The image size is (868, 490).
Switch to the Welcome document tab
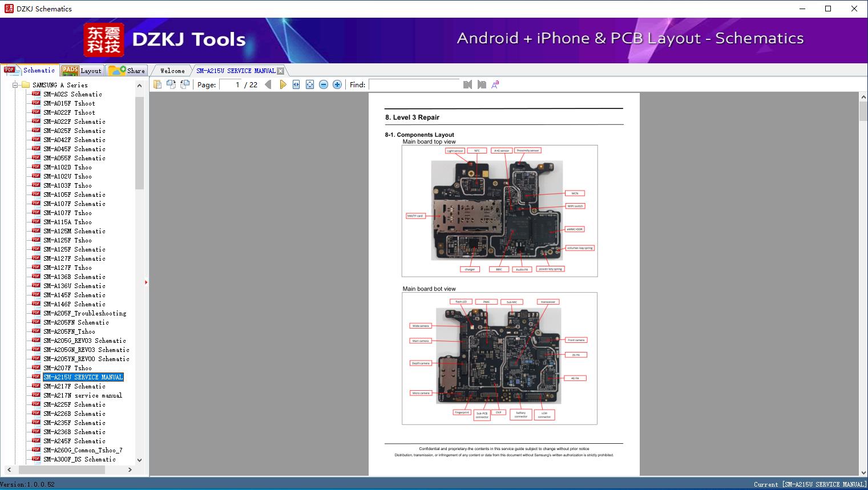(x=172, y=71)
